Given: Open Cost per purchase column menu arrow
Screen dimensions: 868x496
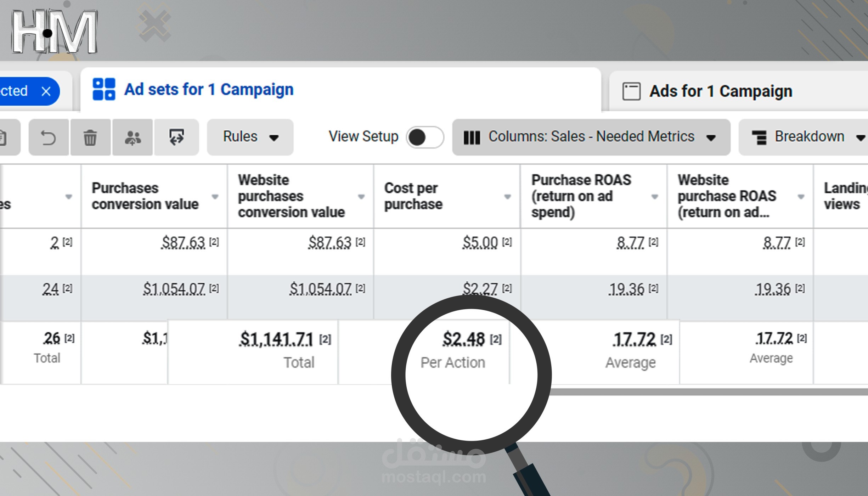Looking at the screenshot, I should [x=507, y=197].
